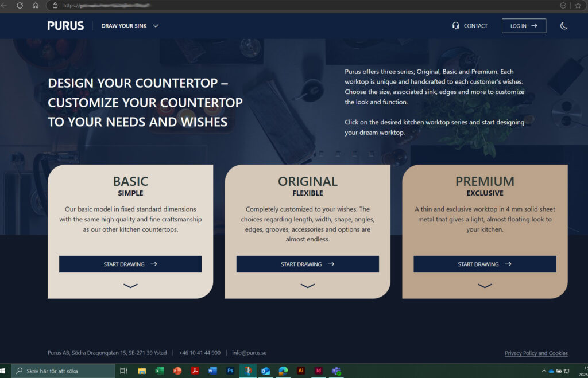
Task: Click the PURUS logo
Action: point(65,26)
